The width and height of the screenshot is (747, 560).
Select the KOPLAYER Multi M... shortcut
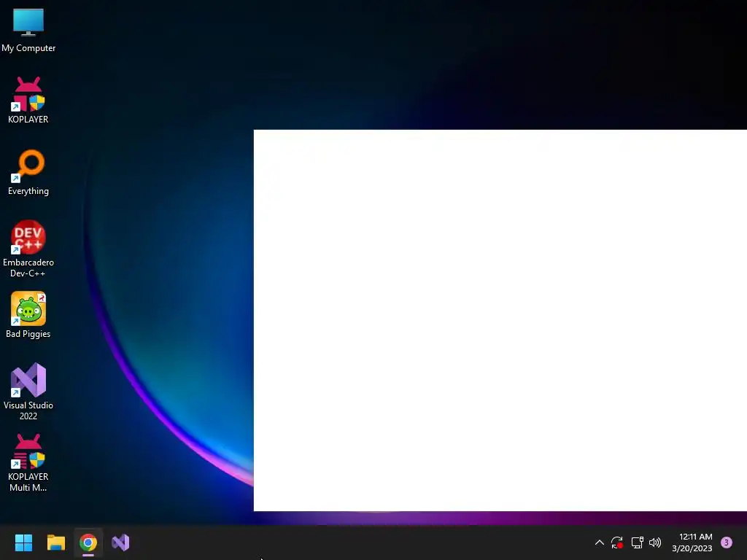pyautogui.click(x=28, y=463)
